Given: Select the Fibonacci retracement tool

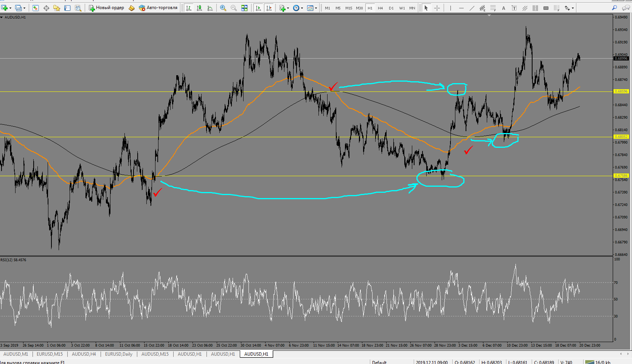Looking at the screenshot, I should tap(493, 8).
